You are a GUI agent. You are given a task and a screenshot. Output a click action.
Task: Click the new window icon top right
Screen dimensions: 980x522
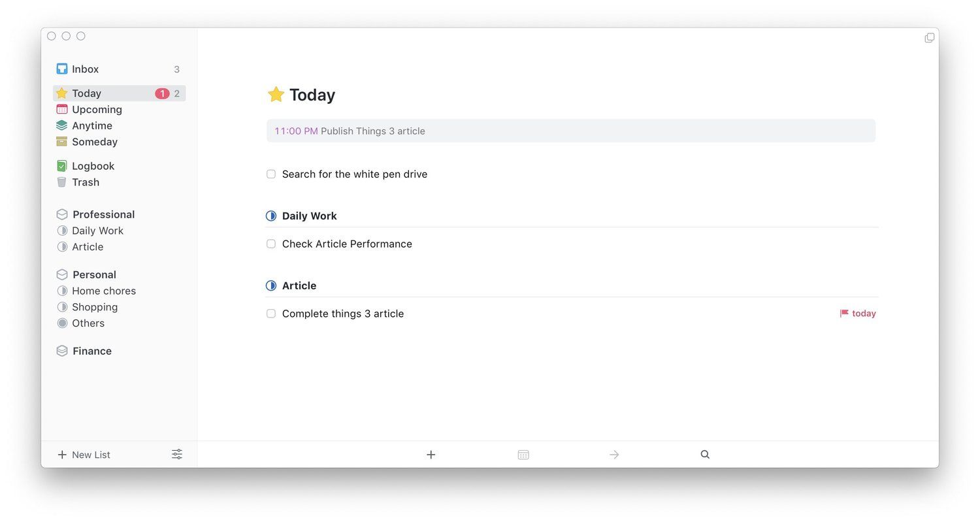click(929, 38)
